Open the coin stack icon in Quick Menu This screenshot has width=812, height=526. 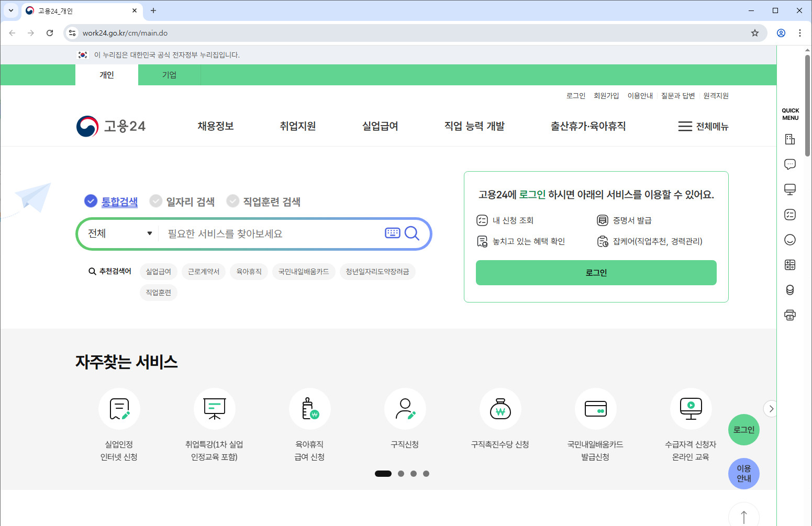[x=790, y=290]
